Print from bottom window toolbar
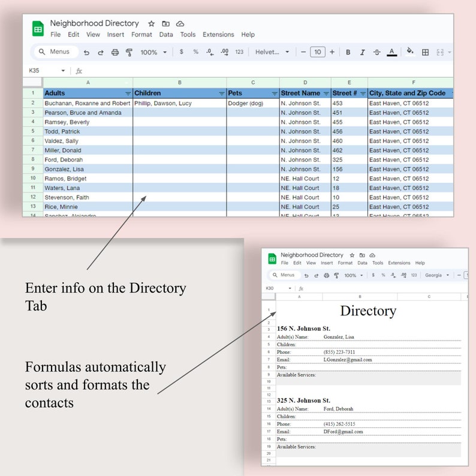 point(326,275)
